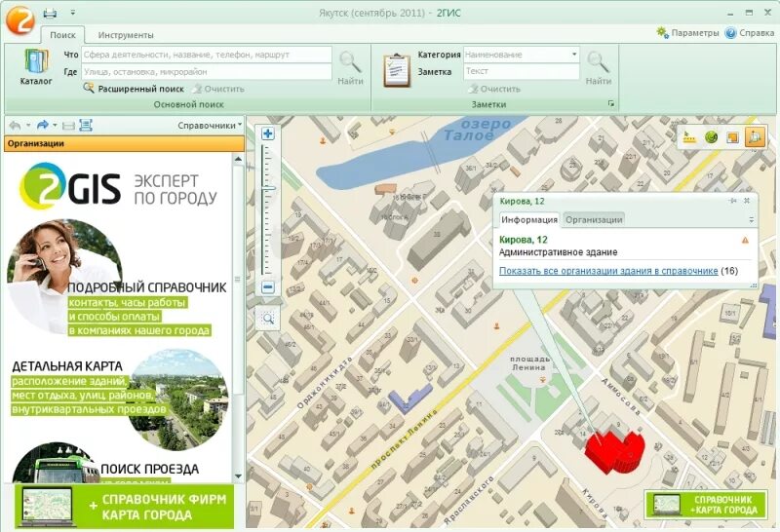780x532 pixels.
Task: Open Справка help
Action: [x=750, y=33]
